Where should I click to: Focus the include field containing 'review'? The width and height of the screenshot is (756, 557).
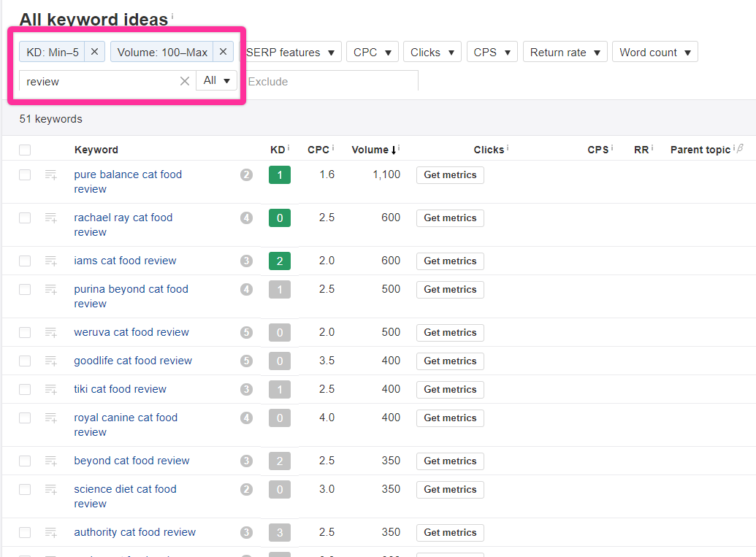click(x=102, y=81)
